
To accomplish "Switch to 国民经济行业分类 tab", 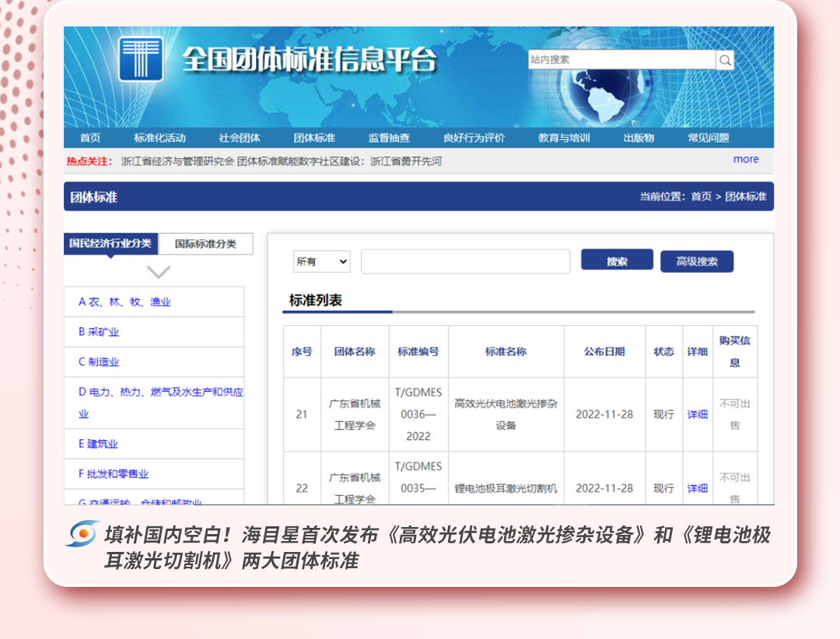I will click(110, 244).
